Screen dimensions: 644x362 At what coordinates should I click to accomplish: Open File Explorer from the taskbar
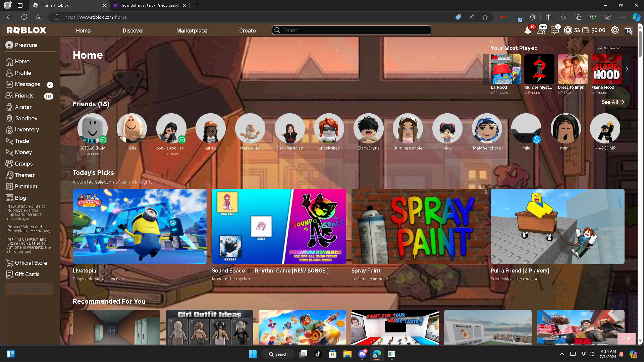click(347, 354)
